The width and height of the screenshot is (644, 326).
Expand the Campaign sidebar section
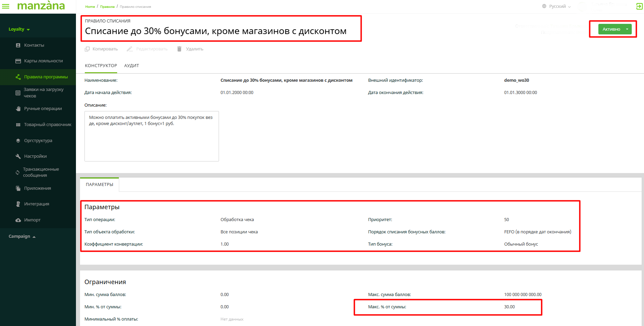pos(22,236)
